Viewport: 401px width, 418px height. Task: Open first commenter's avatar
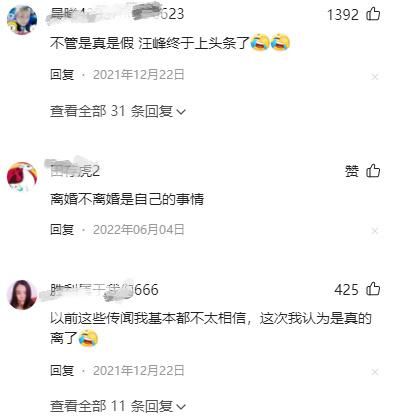[22, 20]
